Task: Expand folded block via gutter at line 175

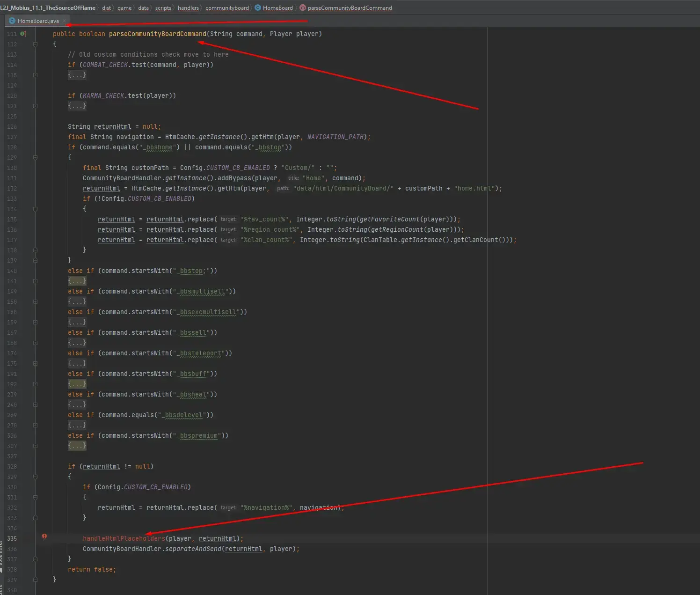Action: [35, 363]
